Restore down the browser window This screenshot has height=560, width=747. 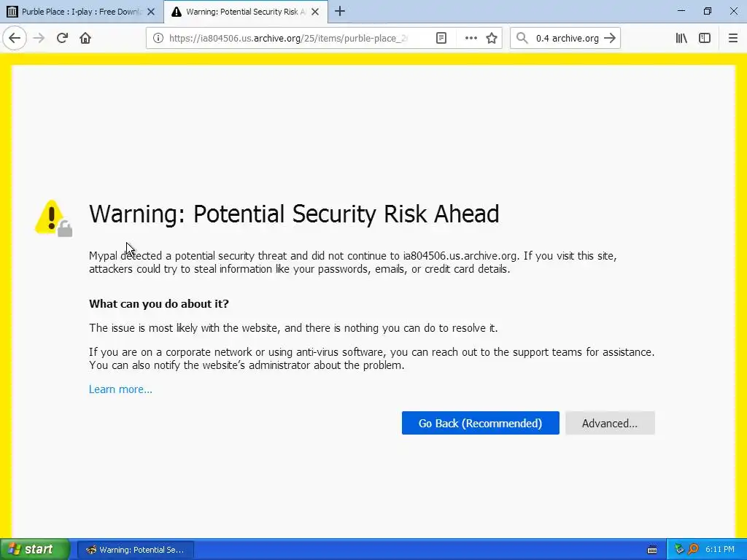click(x=708, y=11)
